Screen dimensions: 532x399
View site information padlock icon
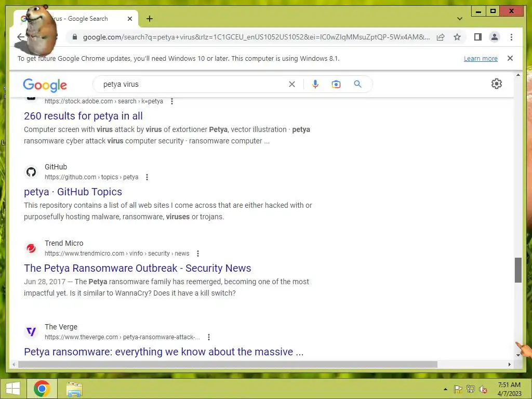[x=75, y=37]
